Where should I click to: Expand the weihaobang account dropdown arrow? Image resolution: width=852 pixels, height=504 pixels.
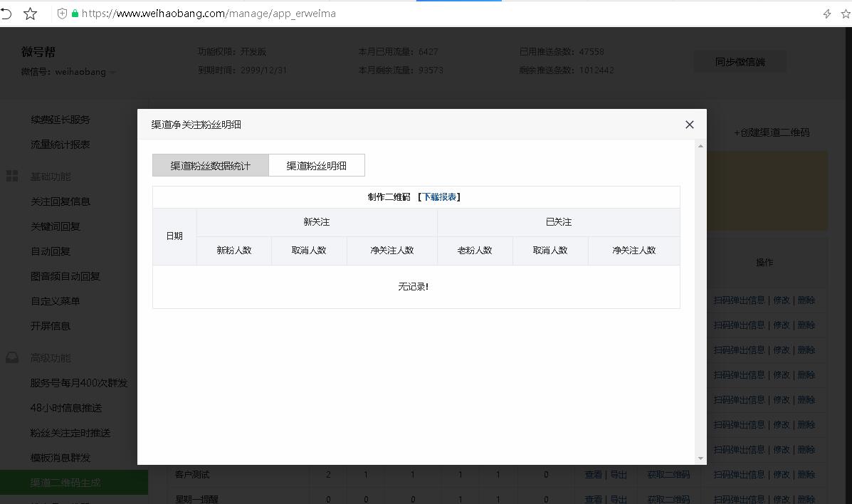pos(112,73)
